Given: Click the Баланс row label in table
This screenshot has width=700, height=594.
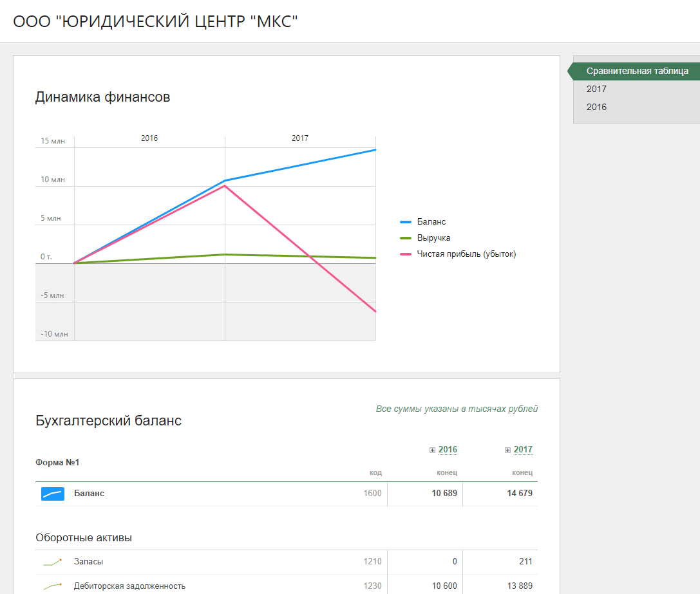Looking at the screenshot, I should (89, 494).
